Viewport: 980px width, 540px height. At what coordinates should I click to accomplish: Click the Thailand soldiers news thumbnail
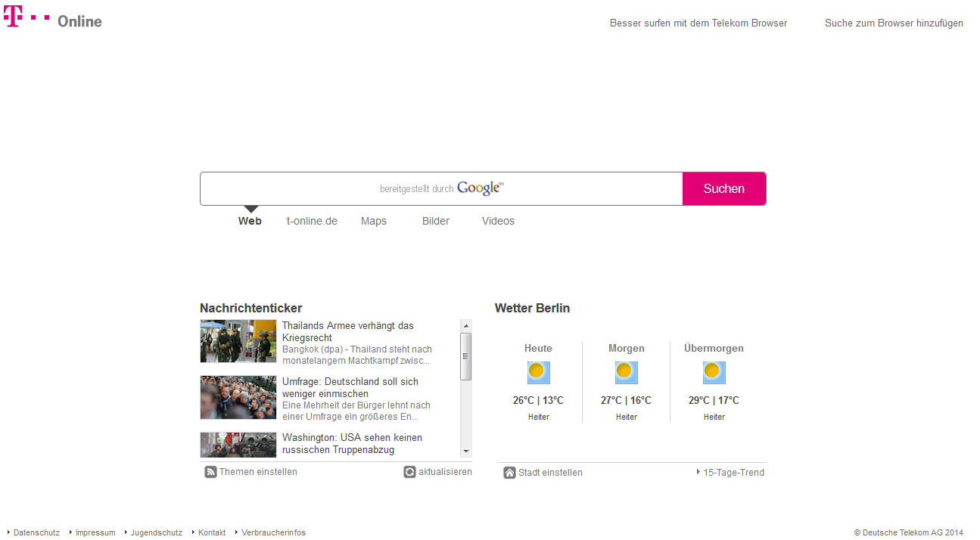click(x=238, y=341)
